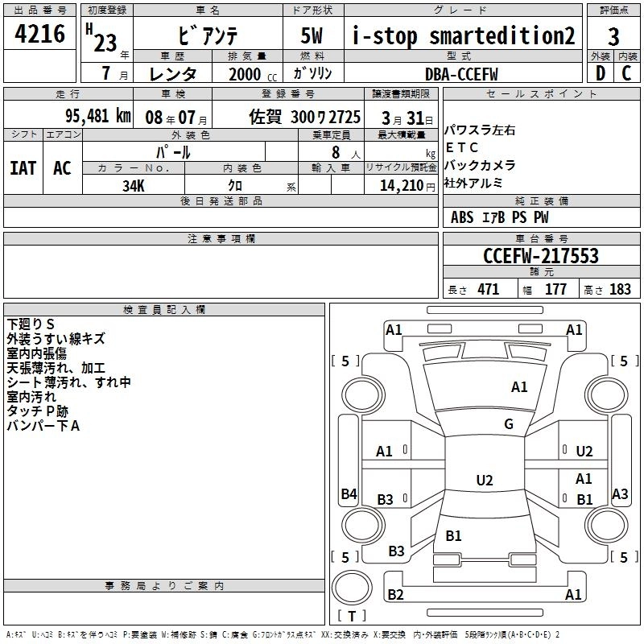Click the B2 damage mark on diagram
Screen dimensions: 644x644
point(395,595)
